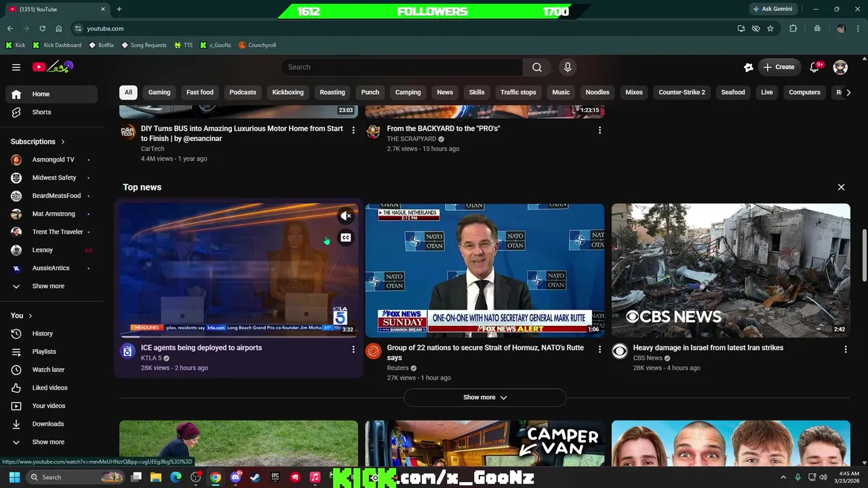Click the star badge icon beside Create
Screen dimensions: 868x488
(x=749, y=67)
